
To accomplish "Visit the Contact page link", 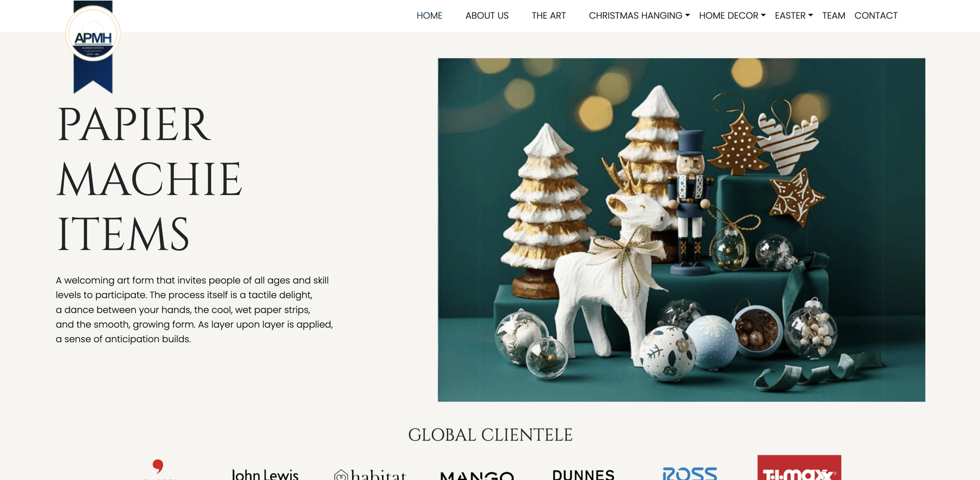I will click(876, 15).
